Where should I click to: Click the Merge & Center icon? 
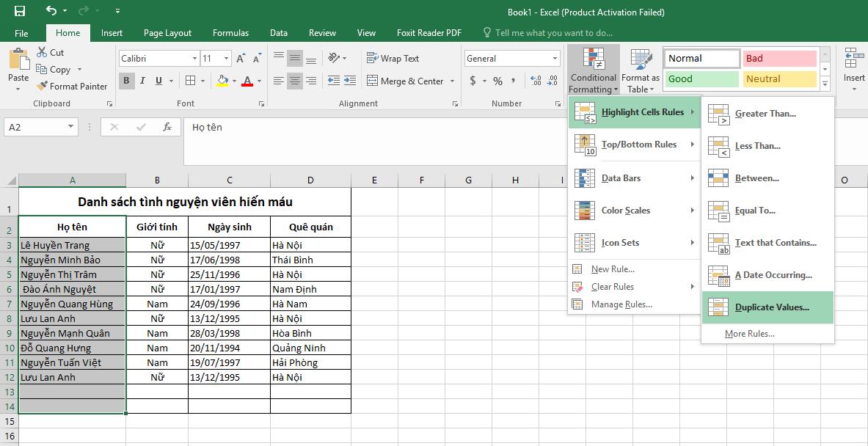point(373,81)
